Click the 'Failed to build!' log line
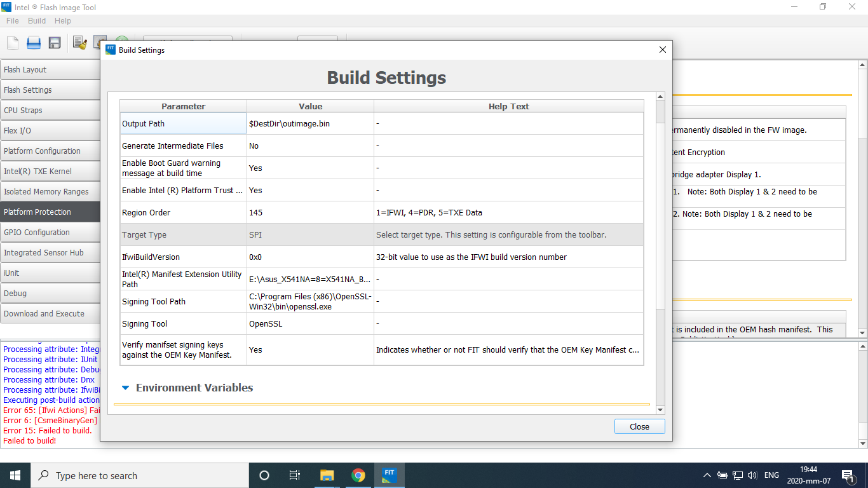Image resolution: width=868 pixels, height=488 pixels. [x=30, y=440]
